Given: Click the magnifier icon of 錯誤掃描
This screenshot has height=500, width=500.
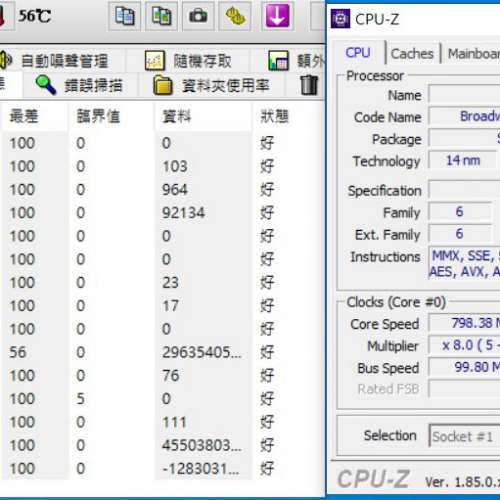Looking at the screenshot, I should pos(46,85).
